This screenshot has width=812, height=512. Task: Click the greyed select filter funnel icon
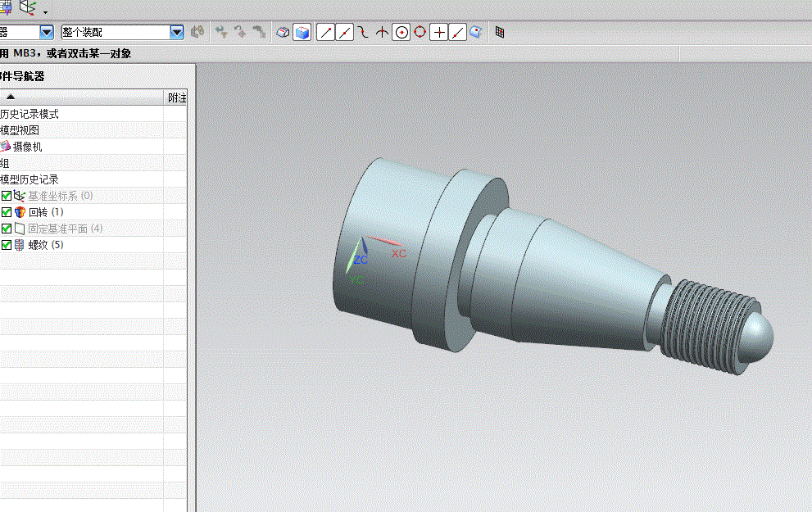point(221,32)
